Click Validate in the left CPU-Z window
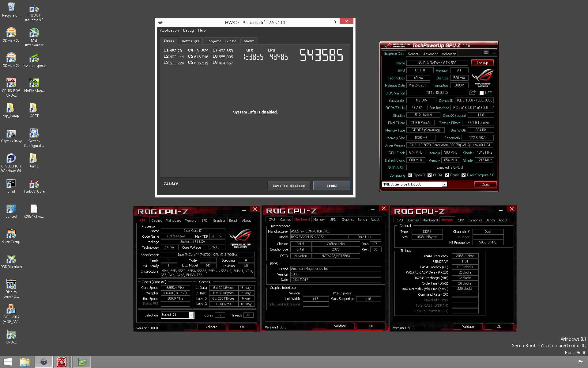The width and height of the screenshot is (588, 368). [211, 327]
